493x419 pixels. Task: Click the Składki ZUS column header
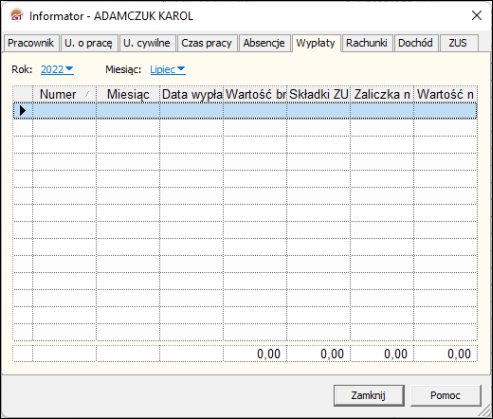[x=319, y=94]
